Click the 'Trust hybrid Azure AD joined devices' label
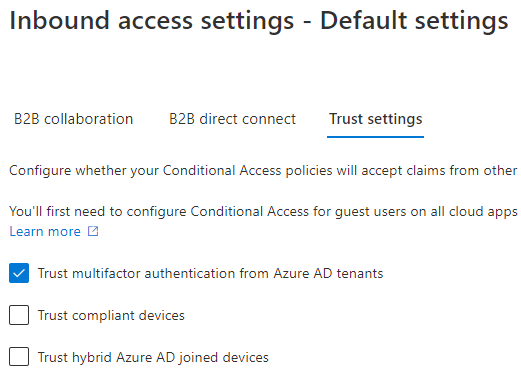Screen dimensions: 521x385 pos(153,357)
